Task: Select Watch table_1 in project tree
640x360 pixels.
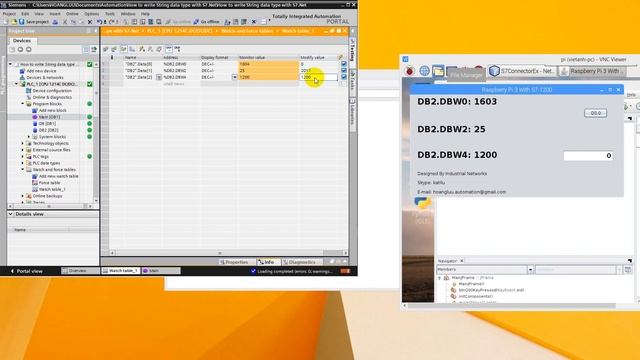Action: click(52, 189)
